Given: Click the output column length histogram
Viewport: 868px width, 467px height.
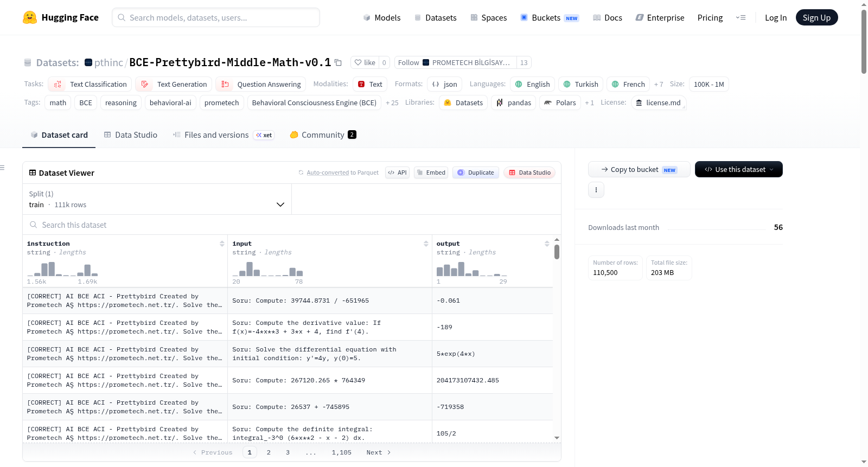Looking at the screenshot, I should point(472,270).
